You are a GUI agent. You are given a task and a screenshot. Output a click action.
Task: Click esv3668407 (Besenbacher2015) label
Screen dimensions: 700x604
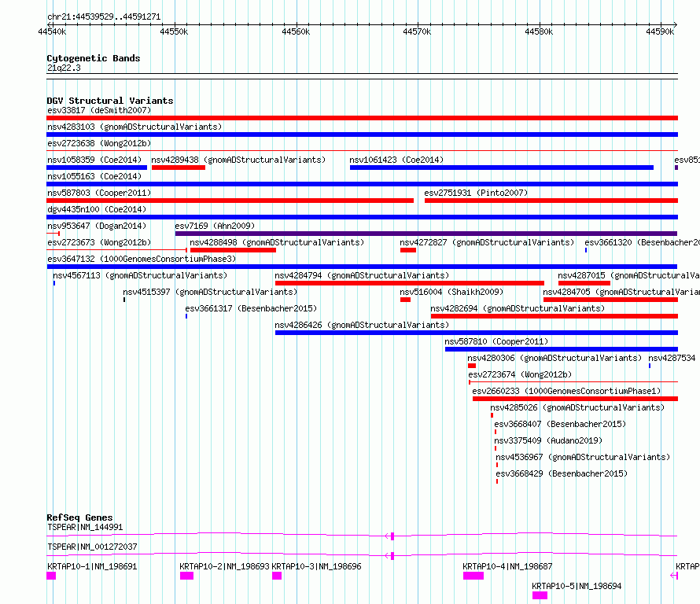tap(560, 424)
